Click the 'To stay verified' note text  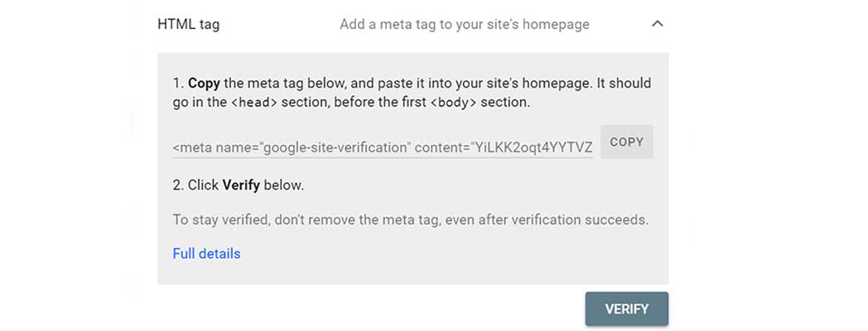pos(409,220)
